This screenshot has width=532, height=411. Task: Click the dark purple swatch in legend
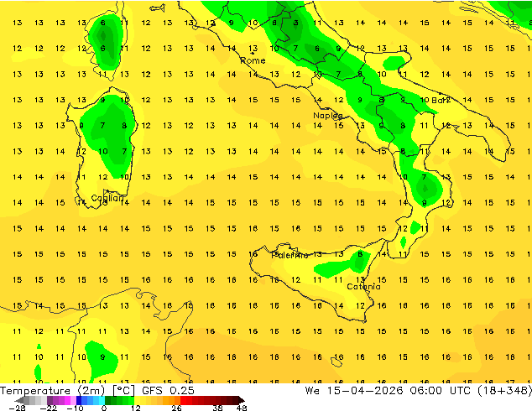click(50, 400)
